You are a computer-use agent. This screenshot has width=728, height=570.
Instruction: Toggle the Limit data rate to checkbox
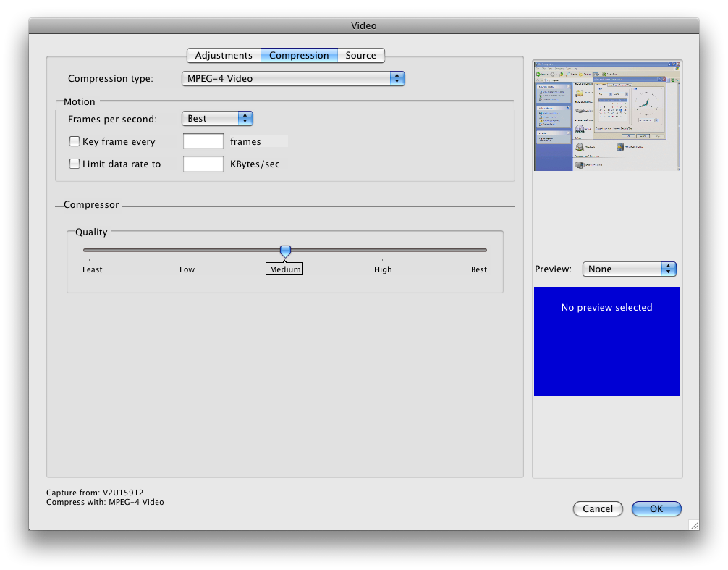[75, 164]
